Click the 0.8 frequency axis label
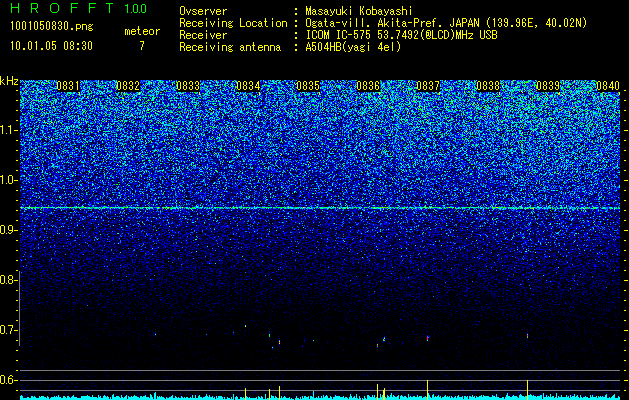 (7, 280)
